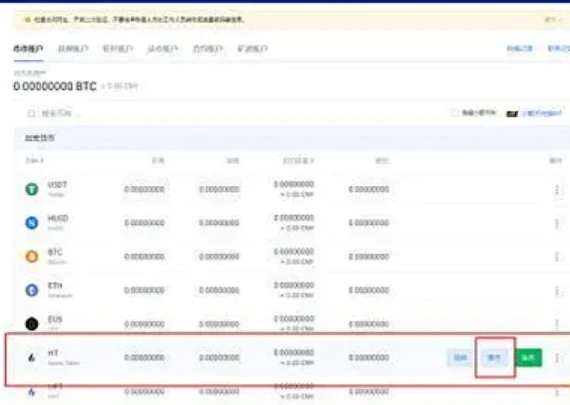The width and height of the screenshot is (570, 405).
Task: Click the blue HUSD coin icon
Action: [32, 222]
